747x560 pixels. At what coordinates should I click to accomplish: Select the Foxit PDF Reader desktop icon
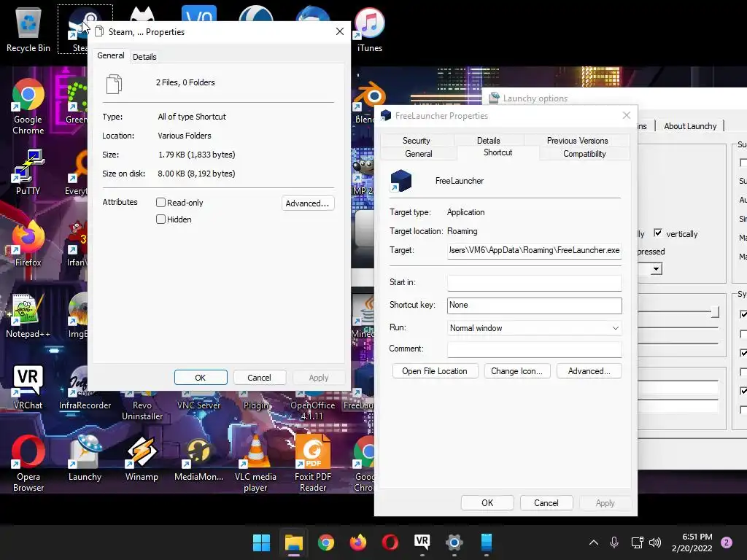(312, 463)
